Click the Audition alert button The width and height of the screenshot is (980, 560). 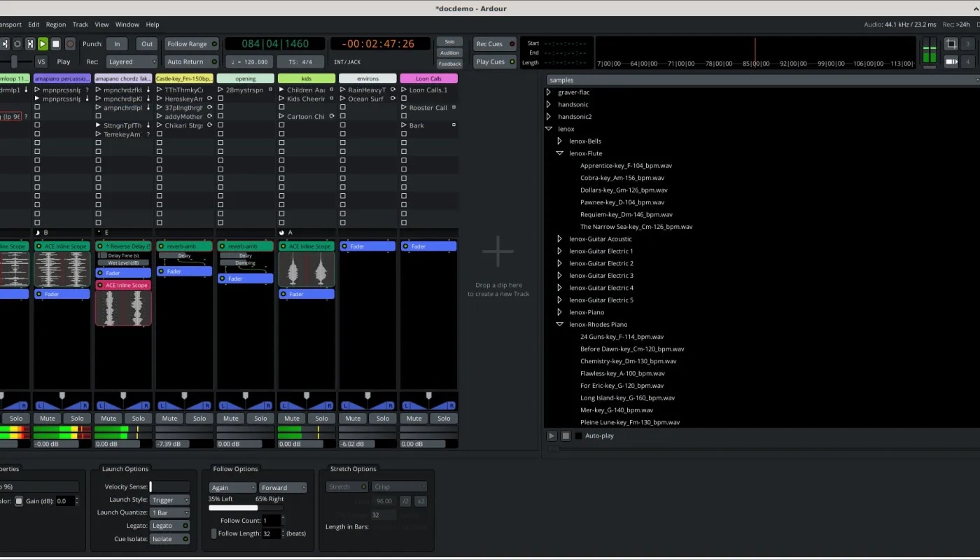pyautogui.click(x=449, y=52)
